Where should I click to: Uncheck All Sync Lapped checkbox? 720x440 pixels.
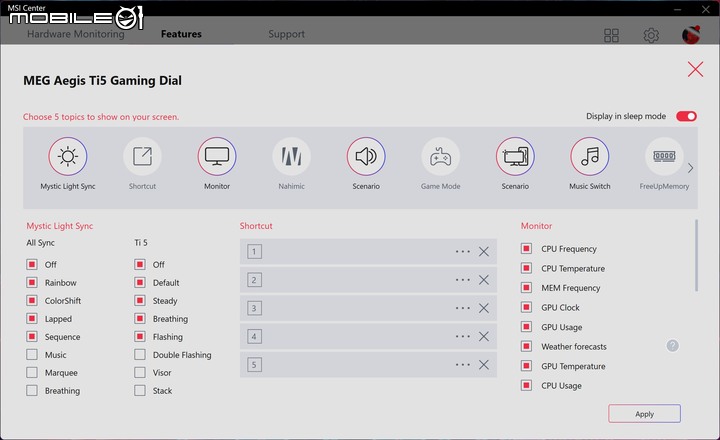32,319
